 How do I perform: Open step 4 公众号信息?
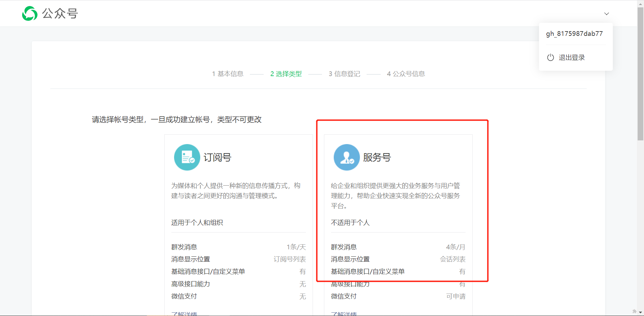[x=406, y=74]
